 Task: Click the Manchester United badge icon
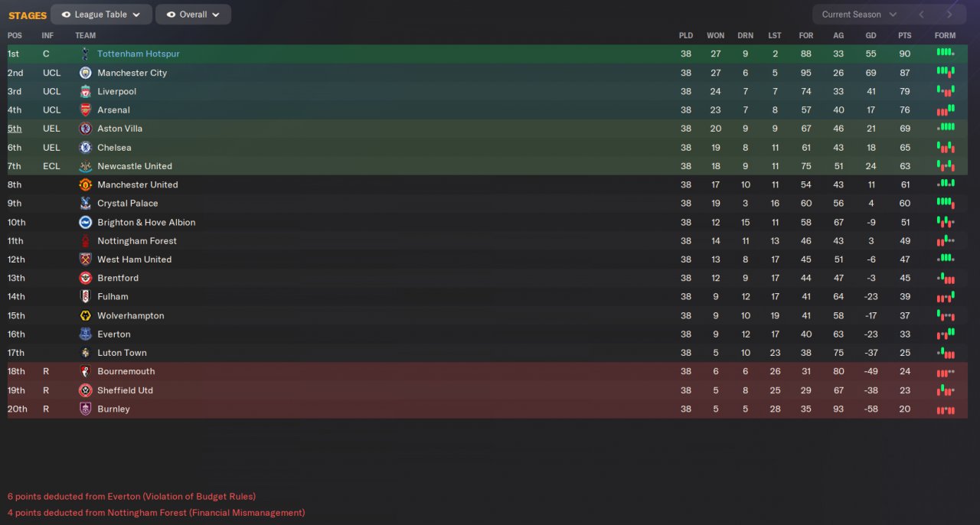(85, 185)
